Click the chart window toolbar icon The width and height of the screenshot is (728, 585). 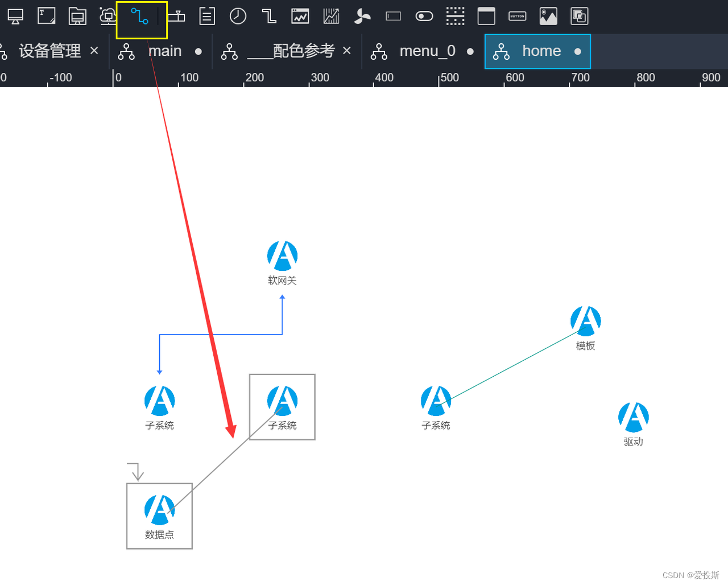click(300, 17)
